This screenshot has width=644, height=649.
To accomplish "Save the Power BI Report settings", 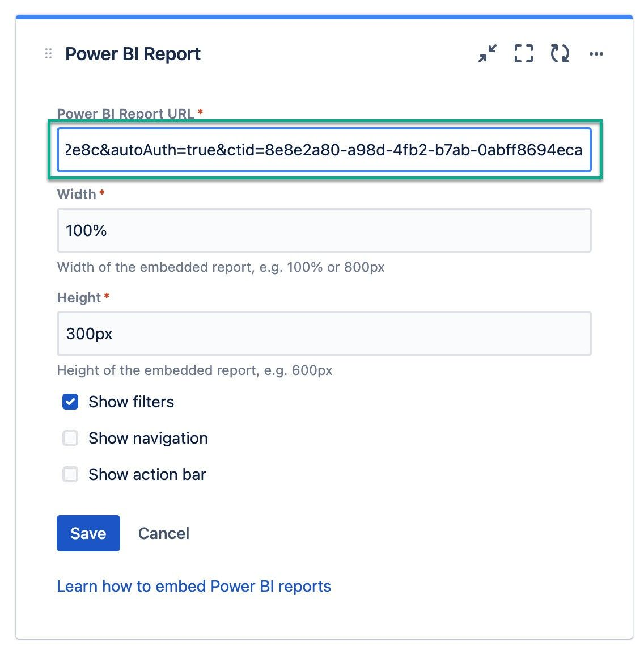I will pos(88,533).
